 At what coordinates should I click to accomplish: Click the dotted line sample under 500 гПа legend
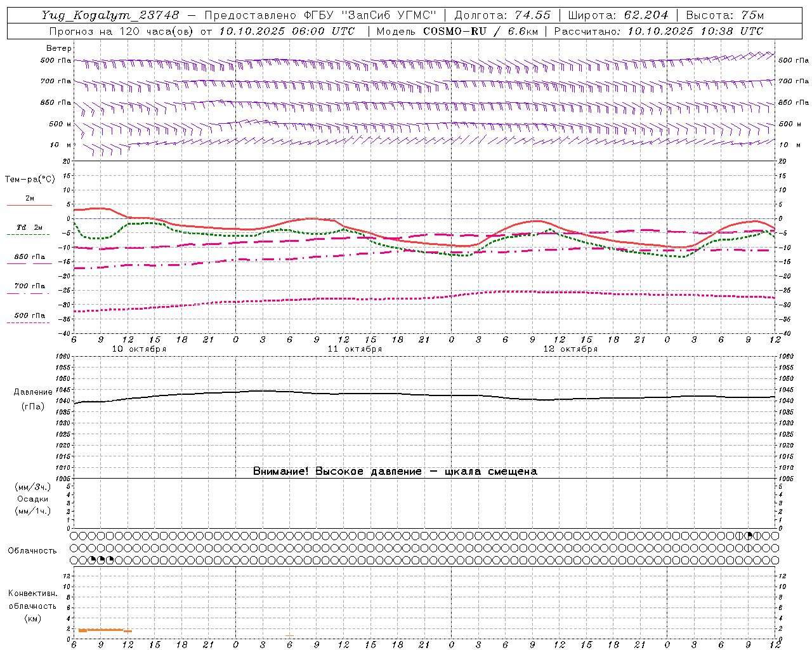click(29, 322)
